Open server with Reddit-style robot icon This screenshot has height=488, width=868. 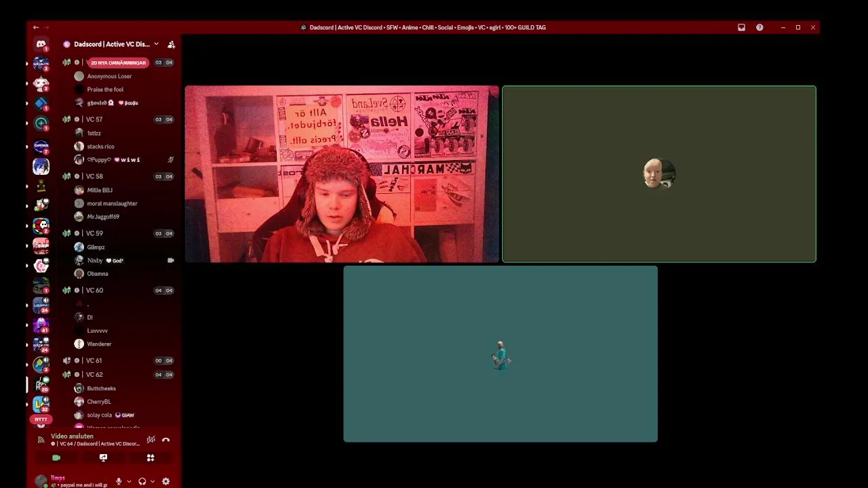(x=41, y=84)
